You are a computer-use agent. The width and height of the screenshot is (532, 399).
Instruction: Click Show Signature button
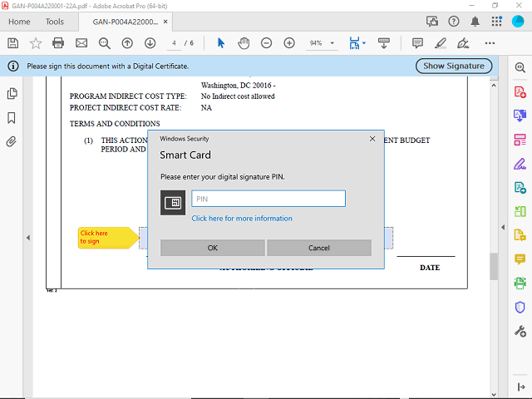tap(454, 66)
